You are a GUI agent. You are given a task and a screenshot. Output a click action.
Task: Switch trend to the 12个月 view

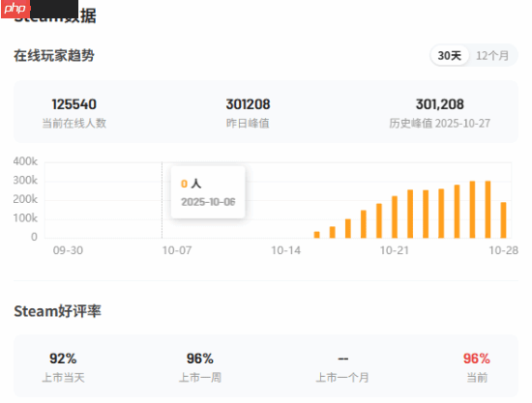click(492, 55)
